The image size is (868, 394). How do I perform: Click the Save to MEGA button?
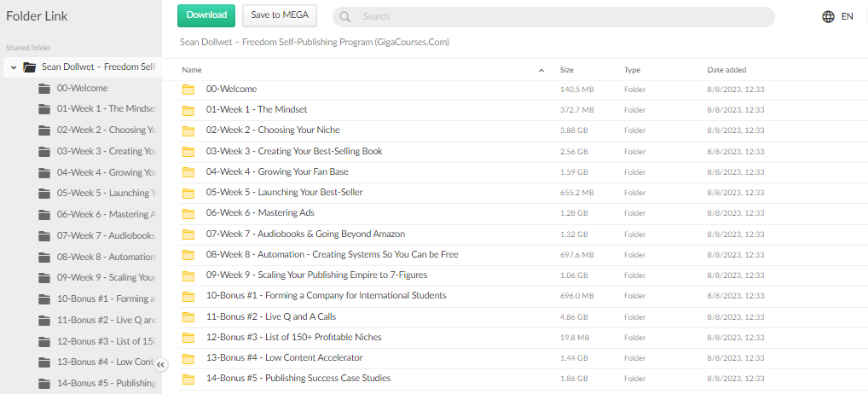(280, 15)
